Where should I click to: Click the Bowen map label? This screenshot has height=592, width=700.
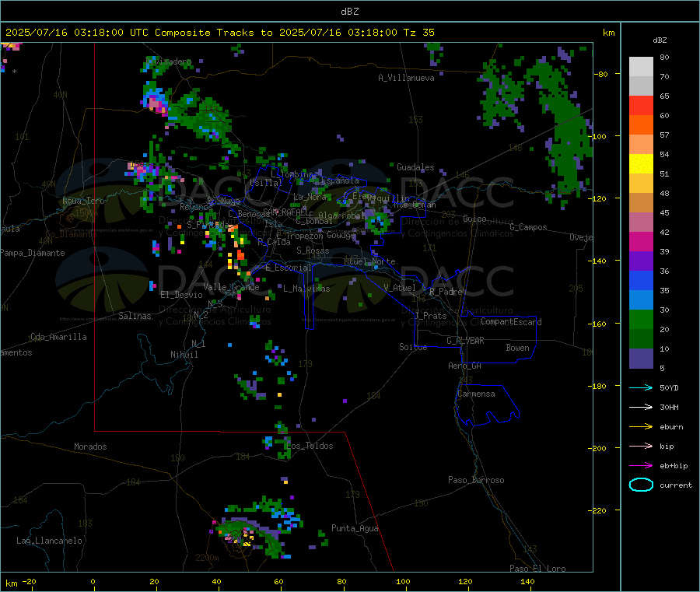point(518,348)
